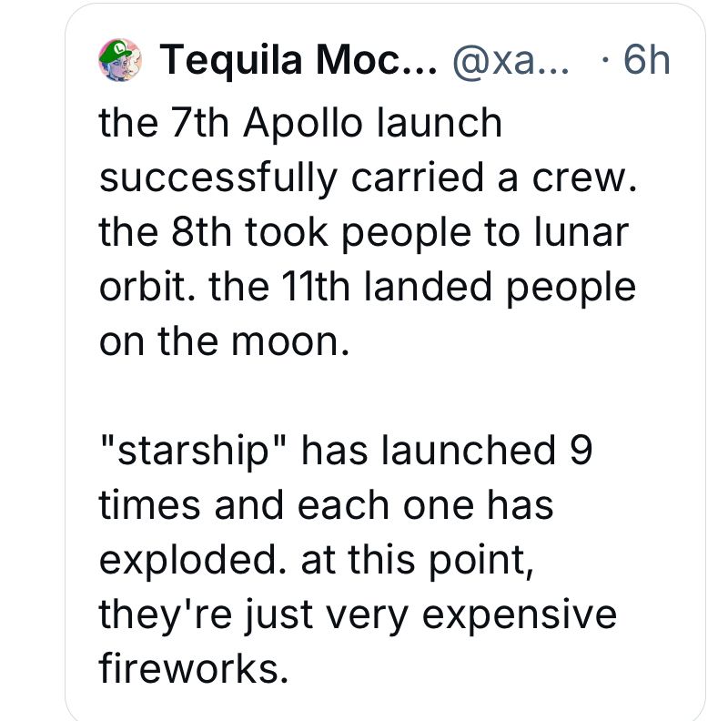Viewport: 728px width, 721px height.
Task: Select the green L cap in avatar
Action: (116, 51)
